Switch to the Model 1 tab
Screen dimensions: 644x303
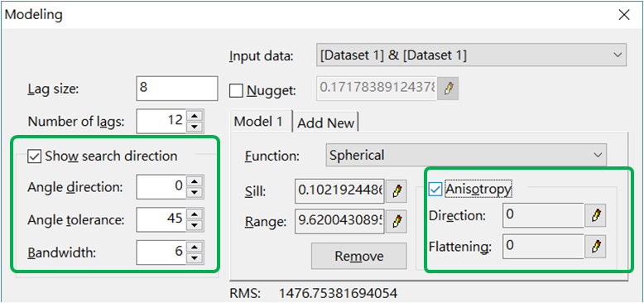(x=261, y=121)
